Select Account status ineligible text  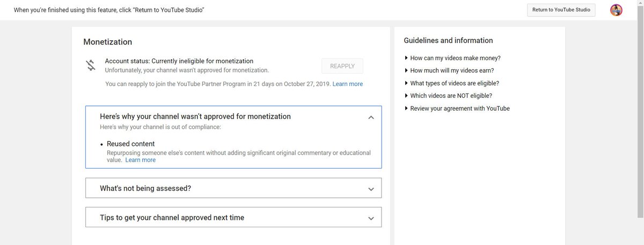179,61
